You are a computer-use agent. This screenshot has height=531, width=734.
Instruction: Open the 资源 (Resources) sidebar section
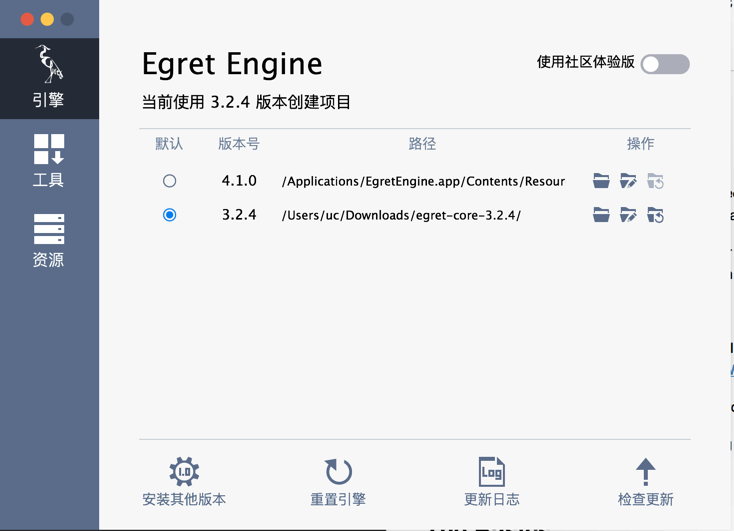click(x=49, y=241)
